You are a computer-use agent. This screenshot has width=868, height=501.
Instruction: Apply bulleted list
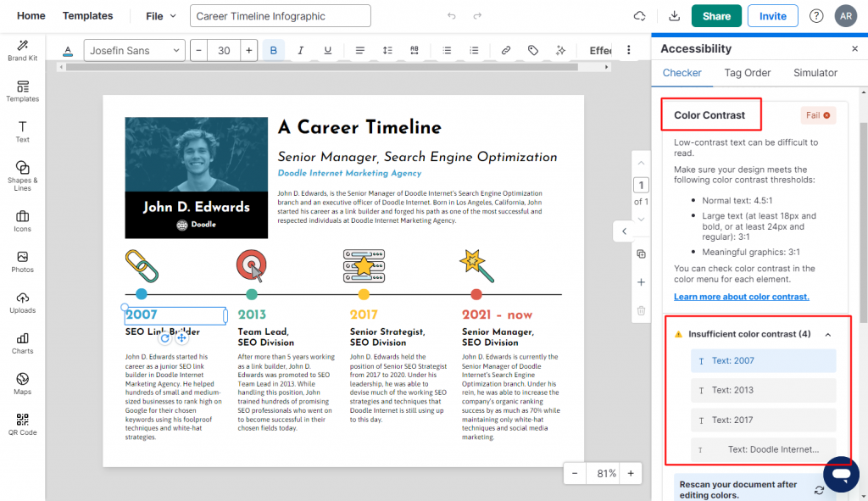click(447, 50)
